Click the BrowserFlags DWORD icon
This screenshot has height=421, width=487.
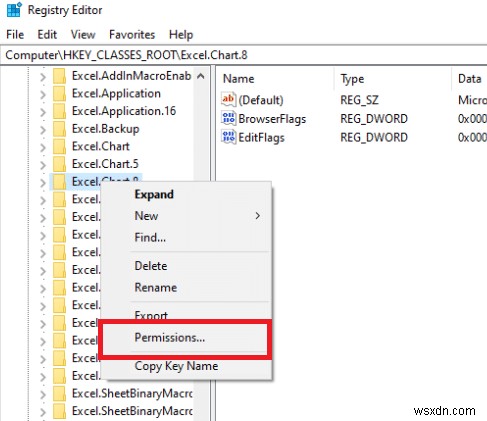[228, 118]
